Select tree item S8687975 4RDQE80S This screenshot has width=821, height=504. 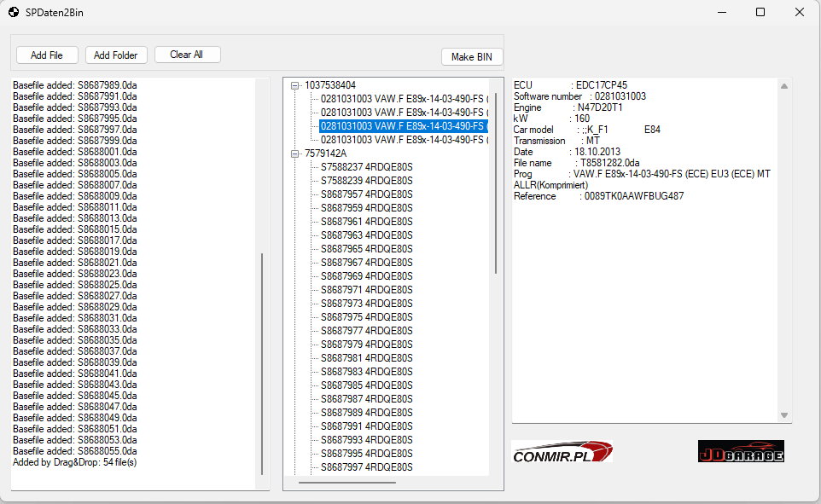click(366, 317)
